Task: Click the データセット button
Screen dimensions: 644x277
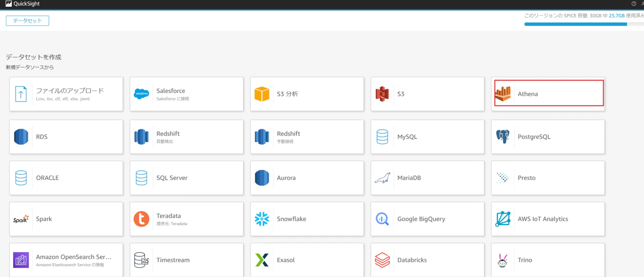Action: click(27, 21)
